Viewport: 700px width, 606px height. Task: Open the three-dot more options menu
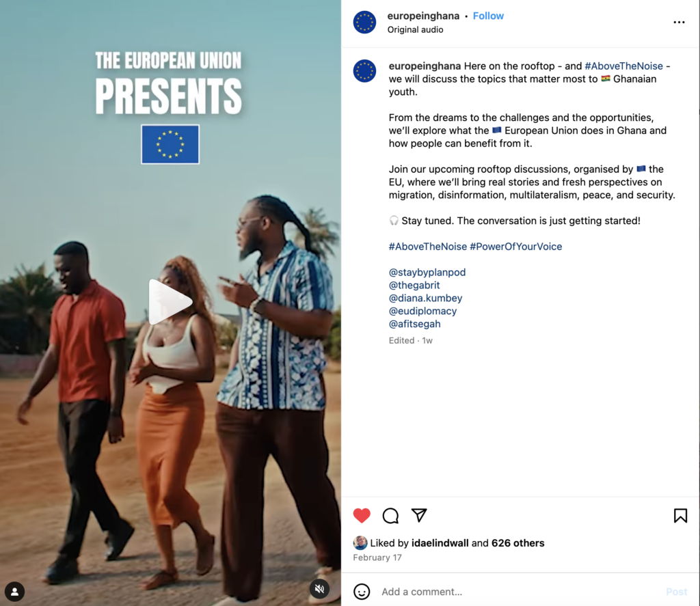[679, 23]
